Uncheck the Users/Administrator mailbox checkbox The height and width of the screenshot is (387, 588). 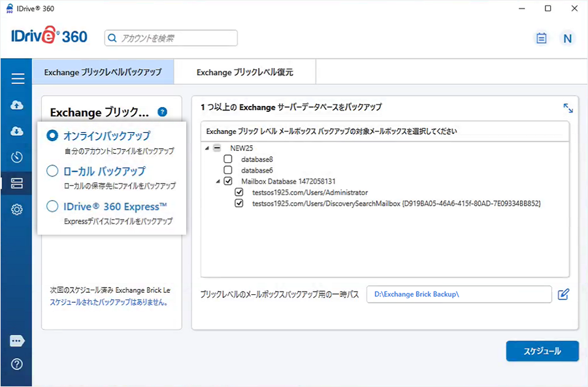[239, 193]
